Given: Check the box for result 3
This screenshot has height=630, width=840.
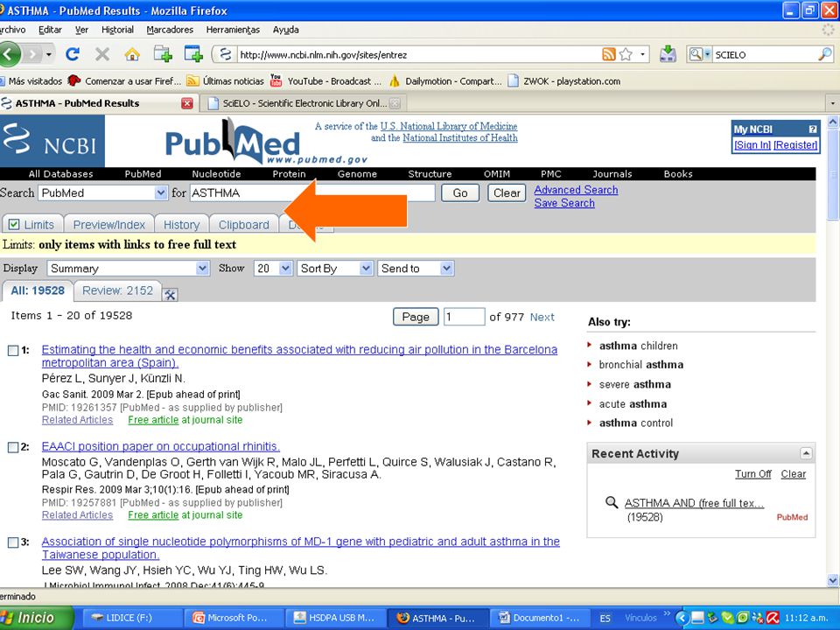Looking at the screenshot, I should 13,542.
